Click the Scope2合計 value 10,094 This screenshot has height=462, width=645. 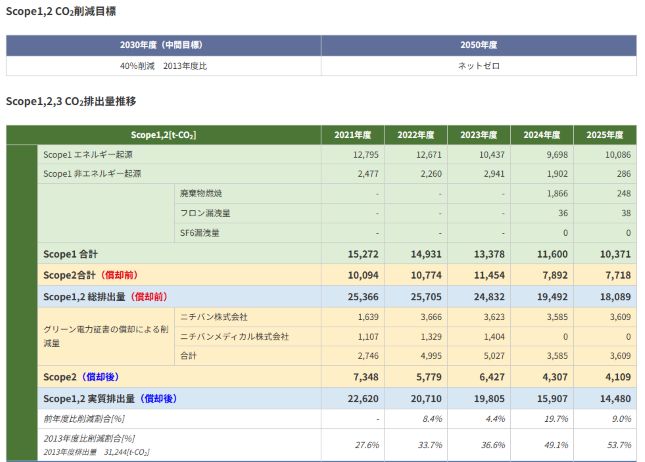(363, 275)
